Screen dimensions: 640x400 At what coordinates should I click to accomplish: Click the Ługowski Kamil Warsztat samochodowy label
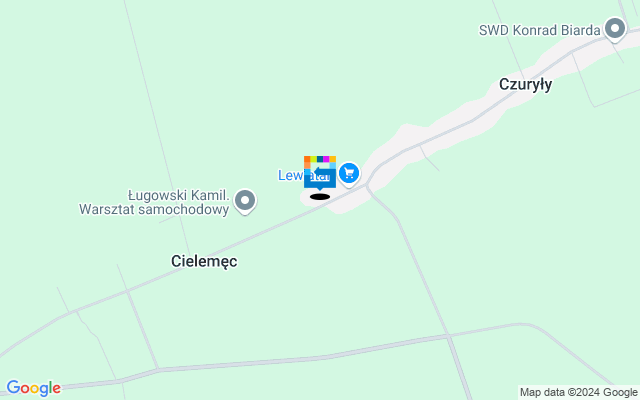click(x=154, y=202)
